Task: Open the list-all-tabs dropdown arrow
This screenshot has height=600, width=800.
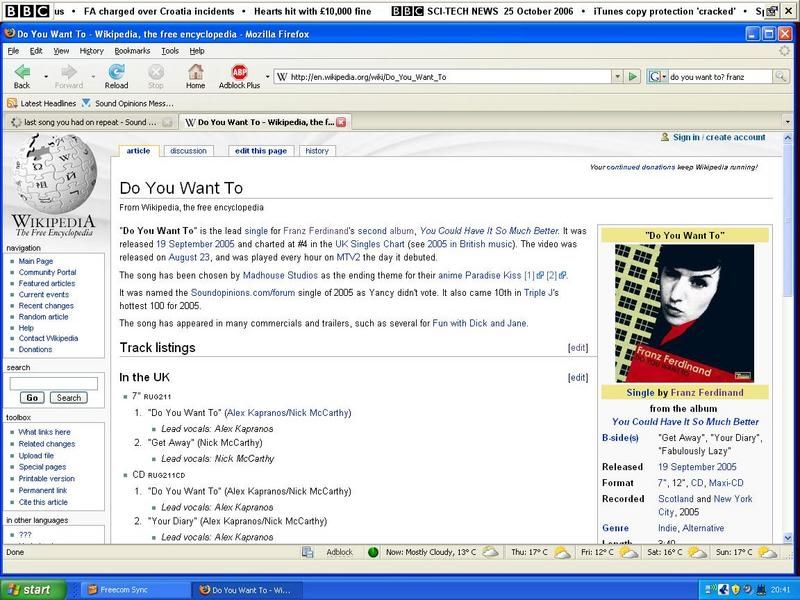Action: coord(787,122)
